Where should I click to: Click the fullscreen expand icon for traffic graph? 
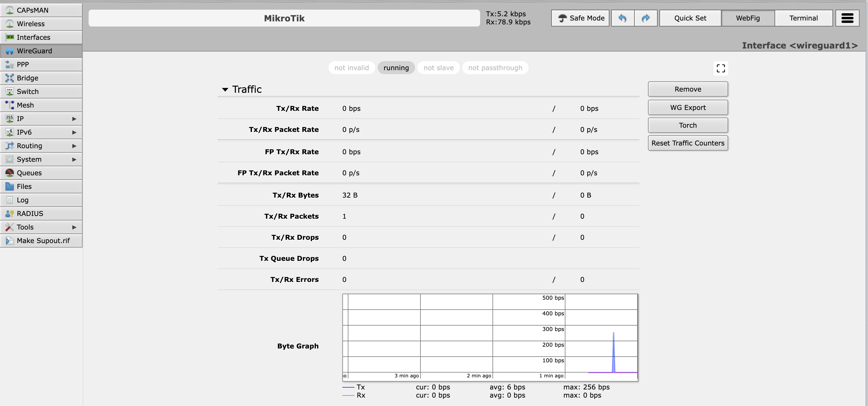[720, 67]
